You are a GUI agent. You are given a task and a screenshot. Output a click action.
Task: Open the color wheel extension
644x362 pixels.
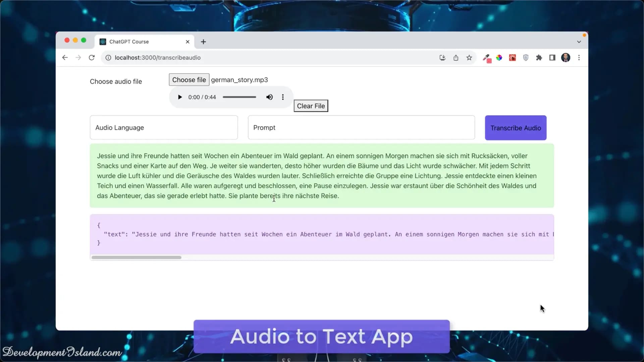pyautogui.click(x=499, y=57)
